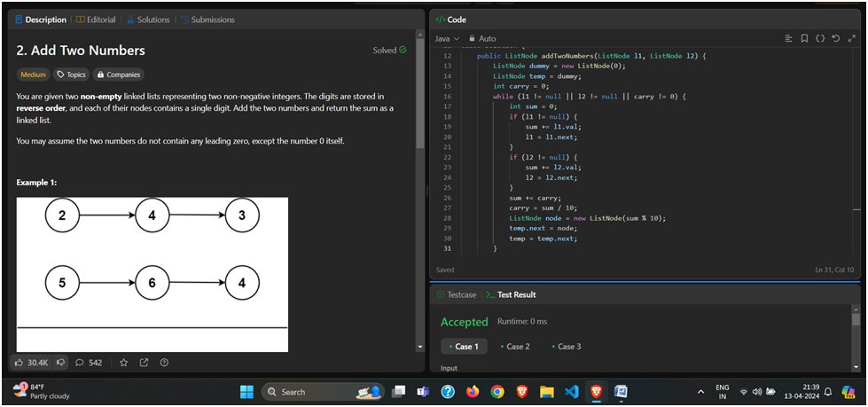The height and width of the screenshot is (407, 868).
Task: Launch Google Chrome from the taskbar
Action: (x=497, y=392)
